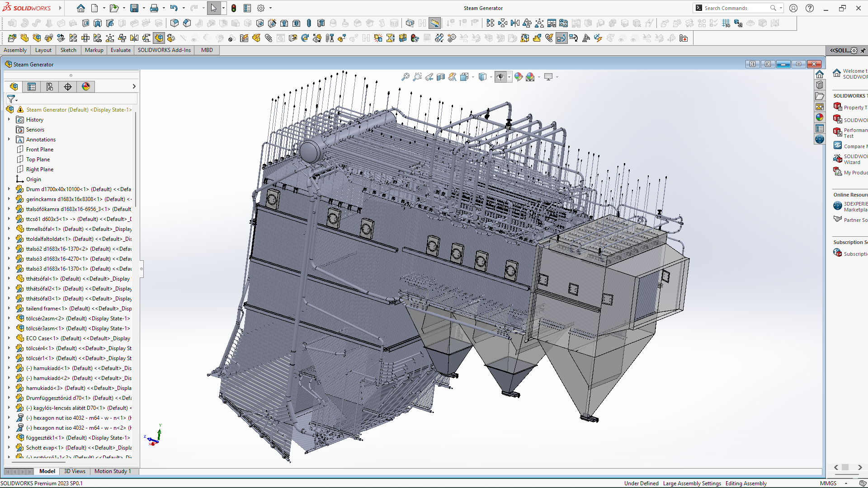
Task: Expand the ECO Case<1> component
Action: (9, 338)
